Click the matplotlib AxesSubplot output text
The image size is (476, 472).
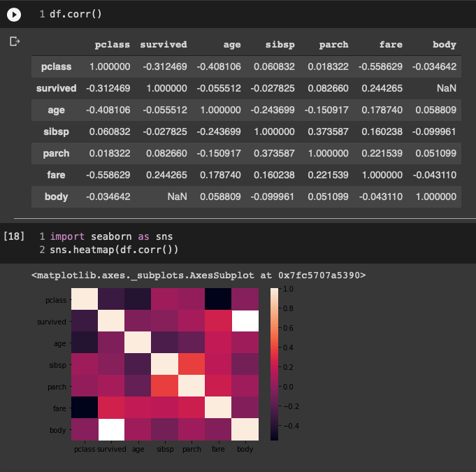tap(199, 276)
